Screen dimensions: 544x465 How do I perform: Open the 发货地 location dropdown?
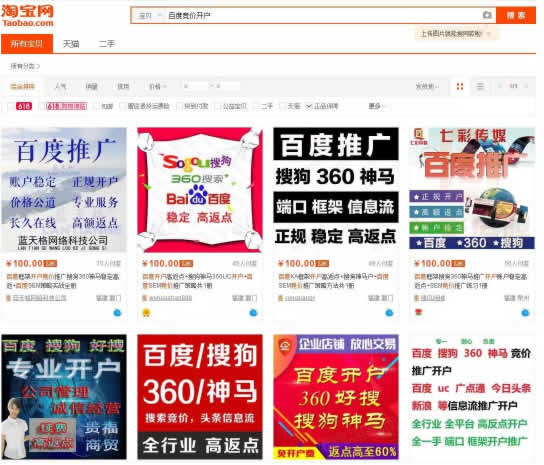[427, 86]
